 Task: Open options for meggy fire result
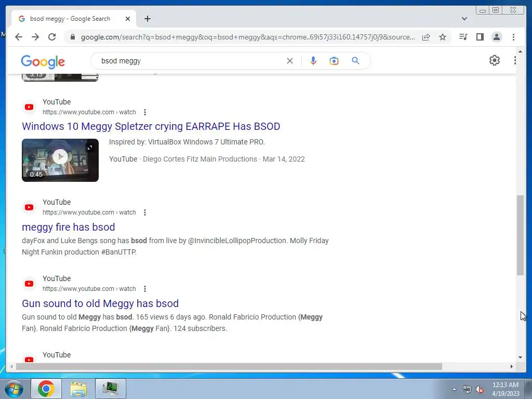[145, 212]
